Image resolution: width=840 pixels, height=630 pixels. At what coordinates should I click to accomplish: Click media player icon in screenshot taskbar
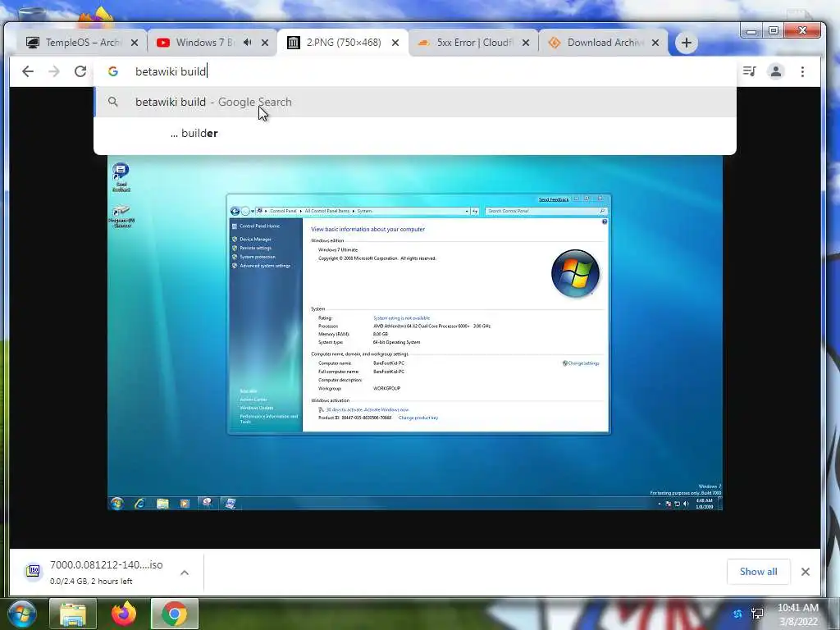pyautogui.click(x=185, y=503)
